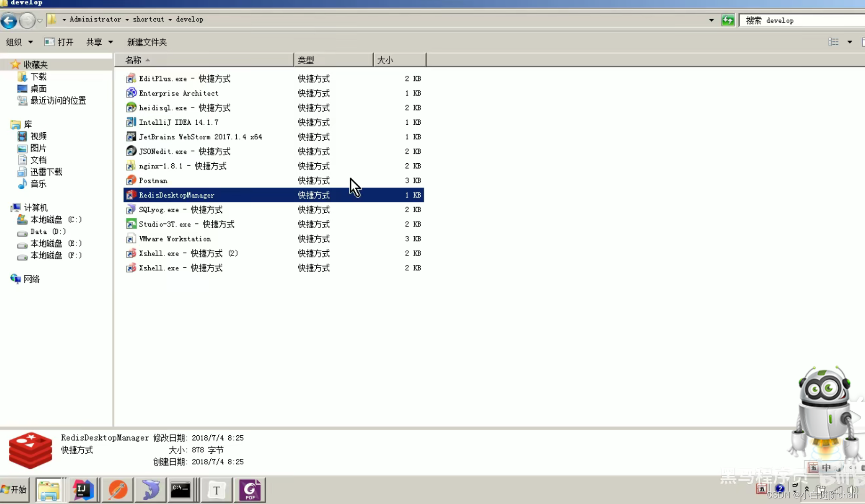Select 库 libraries in sidebar

(x=28, y=124)
